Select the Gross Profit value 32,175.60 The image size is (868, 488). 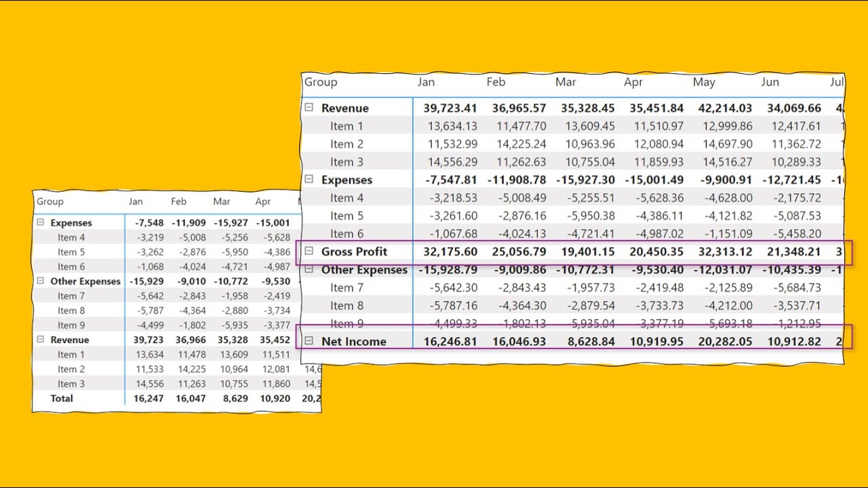(450, 252)
